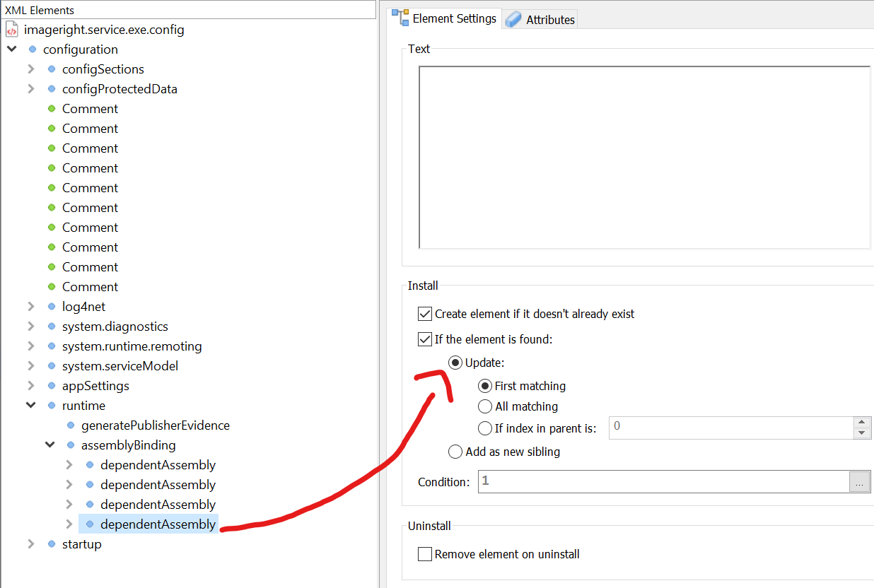Enable Remove element on uninstall checkbox
The height and width of the screenshot is (588, 874).
click(425, 554)
